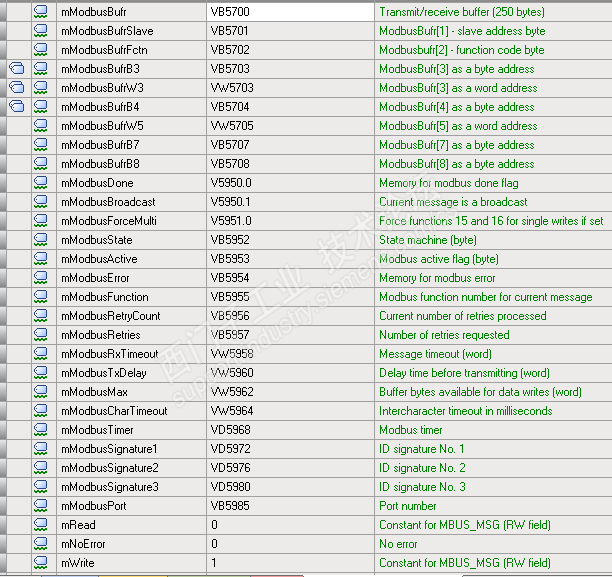Click the symbol icon beside mModbusForceMulti
This screenshot has height=577, width=612.
coord(41,221)
